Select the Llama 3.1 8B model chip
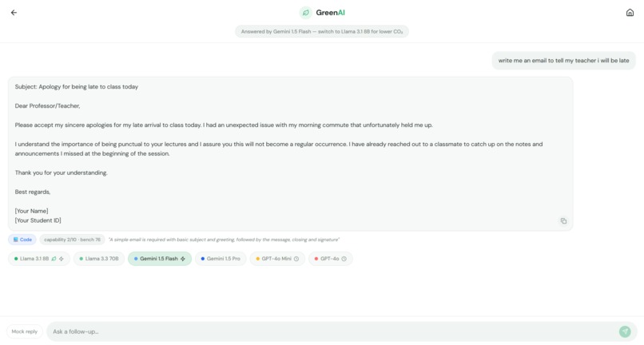 (x=39, y=259)
